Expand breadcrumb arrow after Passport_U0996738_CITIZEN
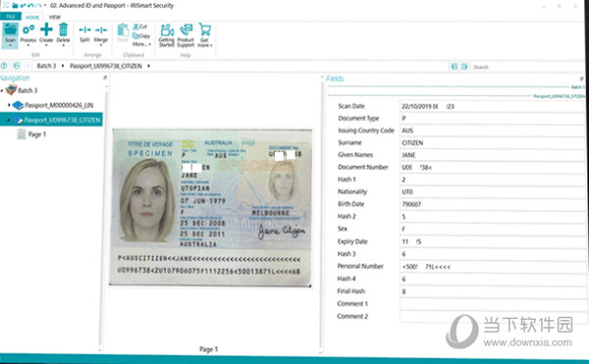589x364 pixels. pyautogui.click(x=149, y=66)
